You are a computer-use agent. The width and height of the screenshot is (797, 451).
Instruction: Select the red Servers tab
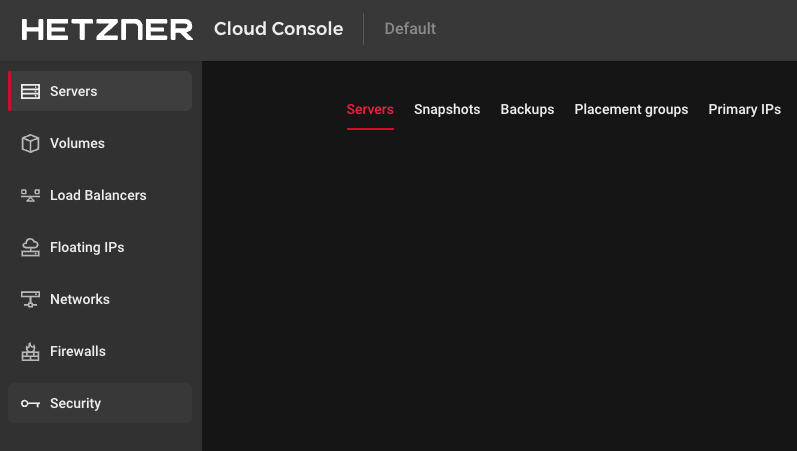click(370, 109)
